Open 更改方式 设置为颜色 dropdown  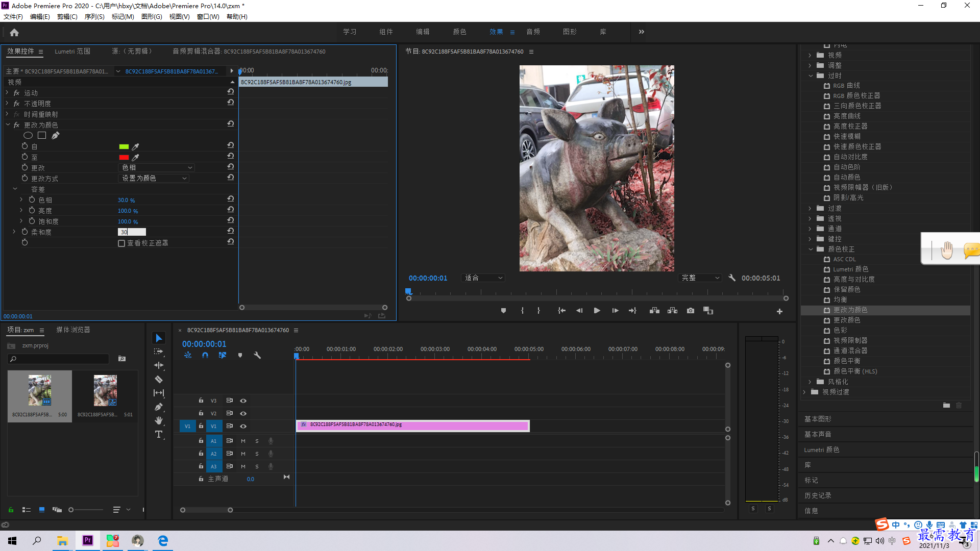pos(154,178)
